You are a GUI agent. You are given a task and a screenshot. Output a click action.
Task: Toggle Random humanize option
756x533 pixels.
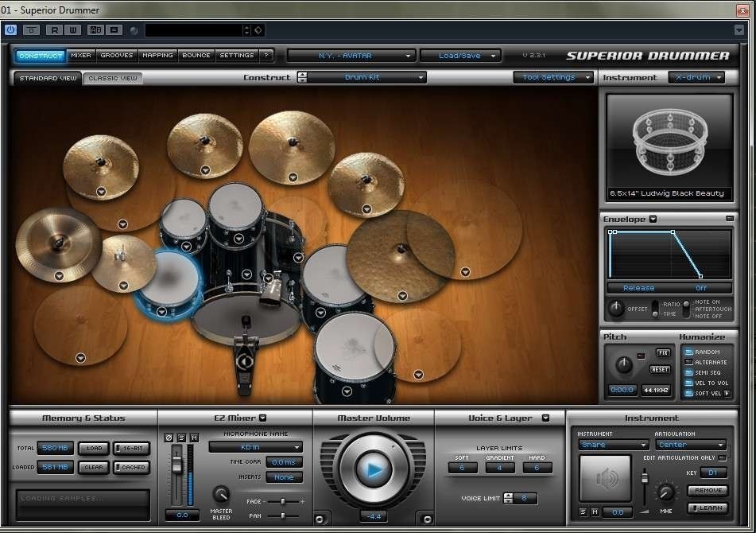coord(688,352)
